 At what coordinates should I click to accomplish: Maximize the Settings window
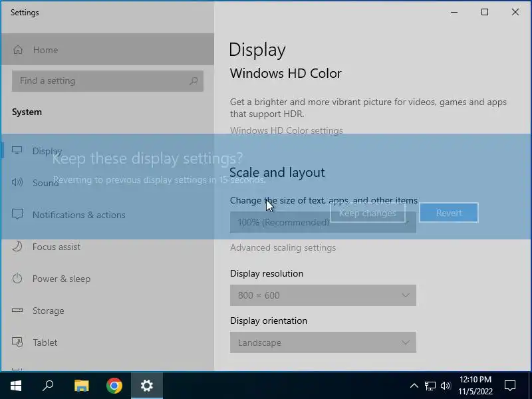(x=485, y=12)
